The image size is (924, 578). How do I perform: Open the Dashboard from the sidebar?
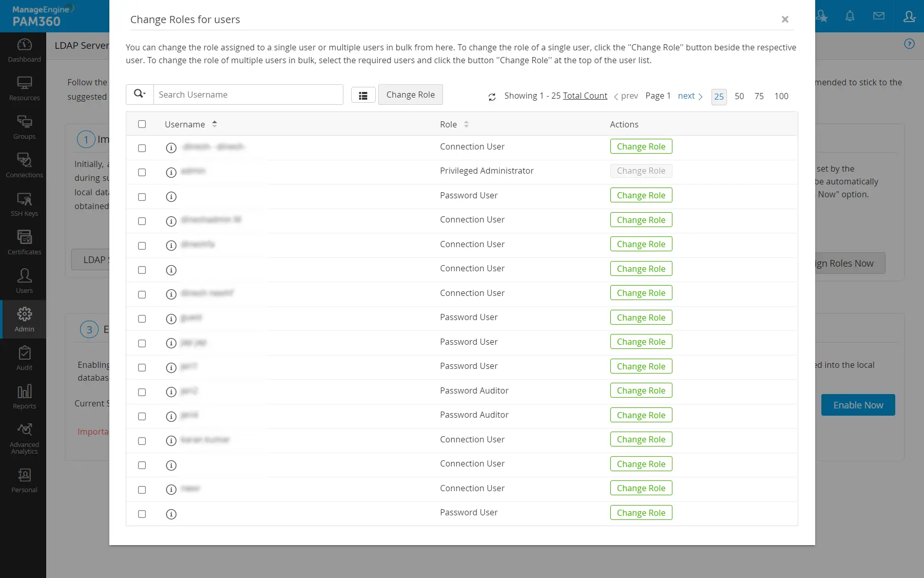pos(24,50)
